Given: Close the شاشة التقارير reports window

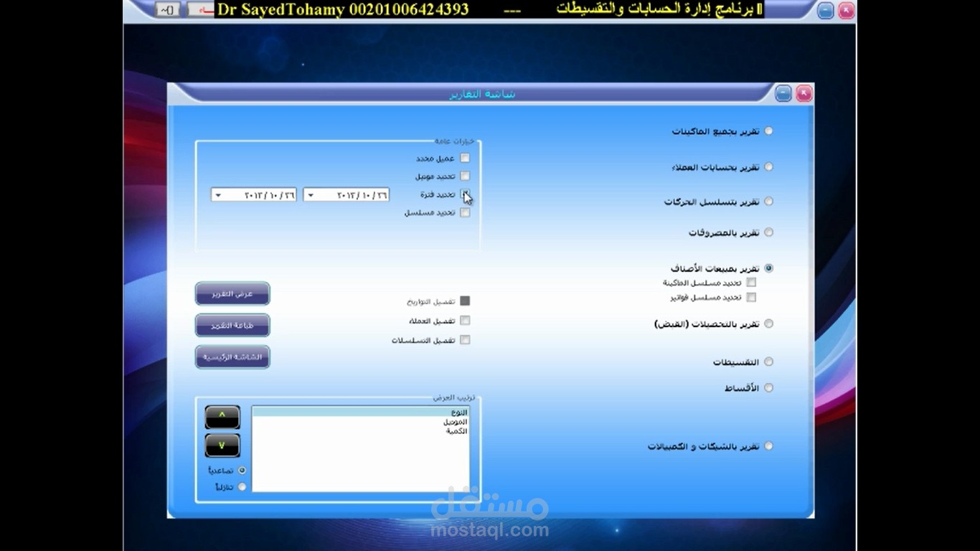Looking at the screenshot, I should (804, 93).
